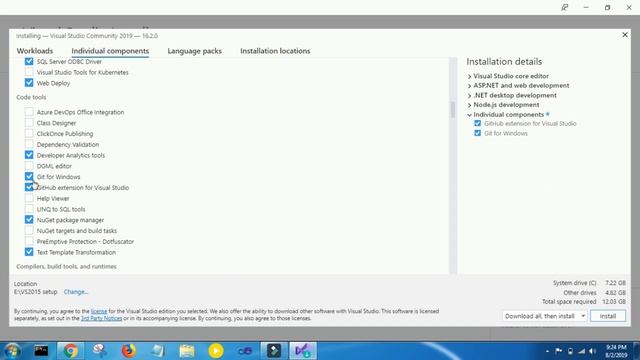Expand ASP.NET and web development details
The height and width of the screenshot is (360, 640).
pos(469,86)
